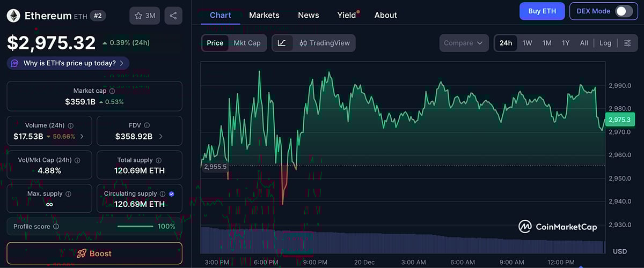Click the 20 Dec date axis label

(x=364, y=262)
